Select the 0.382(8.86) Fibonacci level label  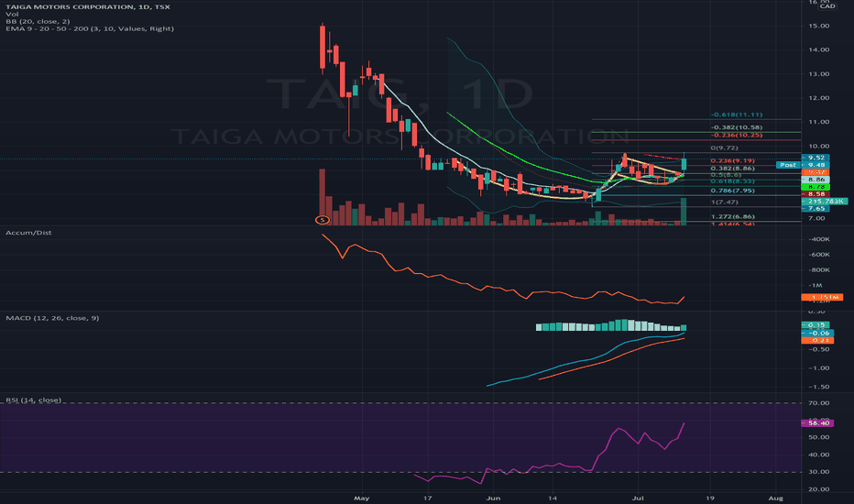pos(732,169)
